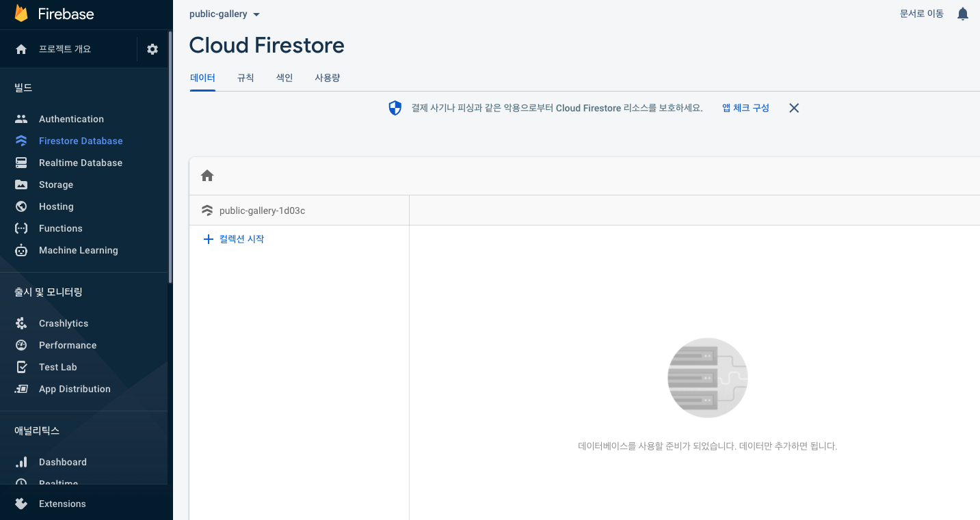Click the Functions brackets icon

tap(21, 228)
